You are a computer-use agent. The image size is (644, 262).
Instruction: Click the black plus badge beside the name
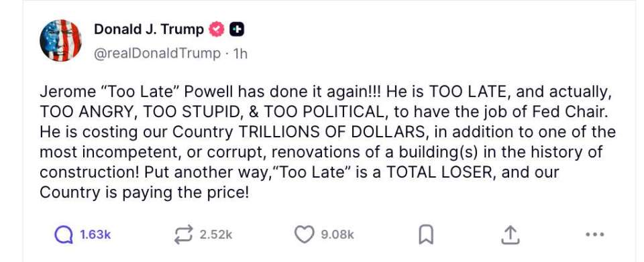point(237,29)
